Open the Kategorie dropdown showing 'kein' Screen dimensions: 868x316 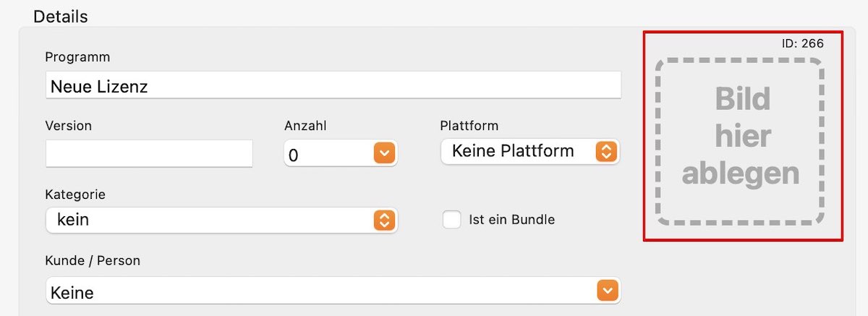[x=222, y=220]
